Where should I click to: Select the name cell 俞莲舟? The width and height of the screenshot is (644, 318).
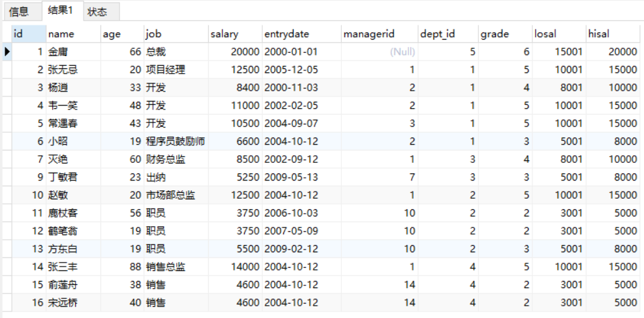point(73,285)
